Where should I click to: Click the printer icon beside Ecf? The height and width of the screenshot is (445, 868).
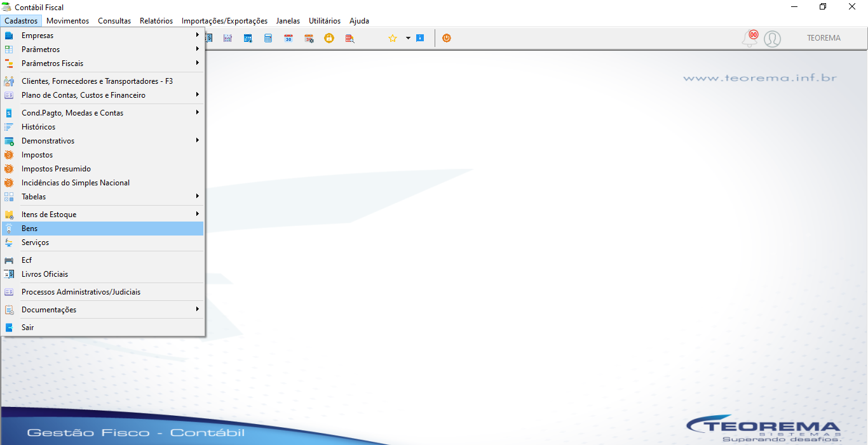pyautogui.click(x=9, y=260)
